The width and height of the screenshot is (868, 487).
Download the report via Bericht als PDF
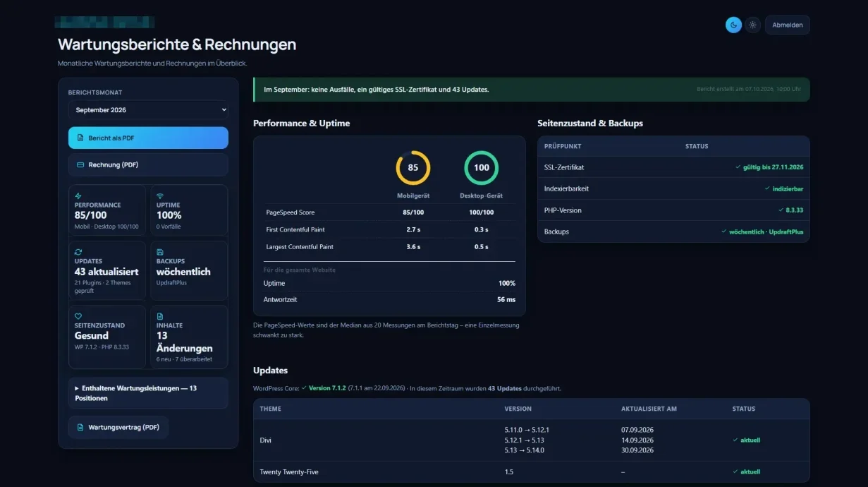click(148, 138)
